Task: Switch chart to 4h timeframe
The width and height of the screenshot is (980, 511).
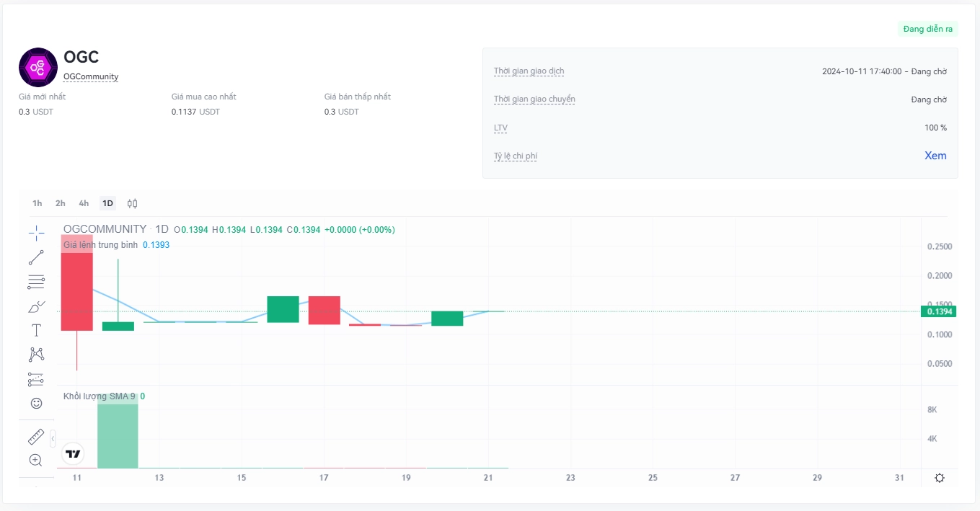Action: click(x=84, y=203)
